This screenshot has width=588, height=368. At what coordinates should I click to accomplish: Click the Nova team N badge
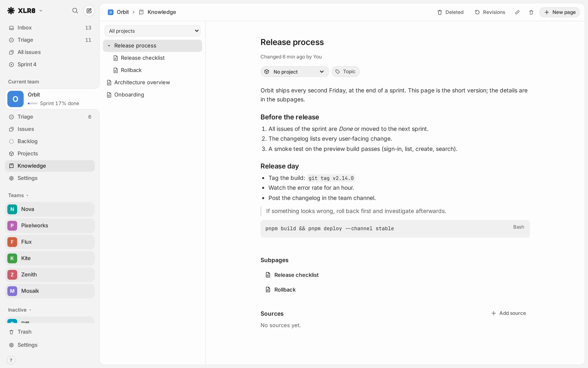pyautogui.click(x=12, y=209)
